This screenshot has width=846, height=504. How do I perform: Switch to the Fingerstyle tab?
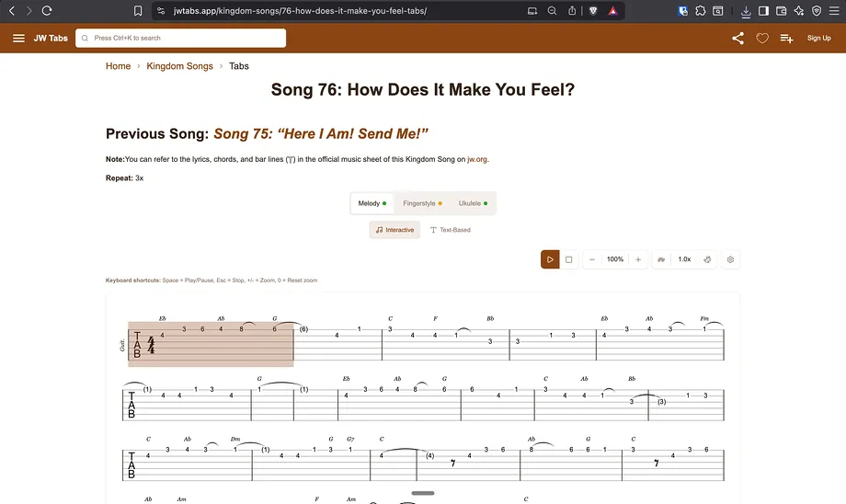422,203
